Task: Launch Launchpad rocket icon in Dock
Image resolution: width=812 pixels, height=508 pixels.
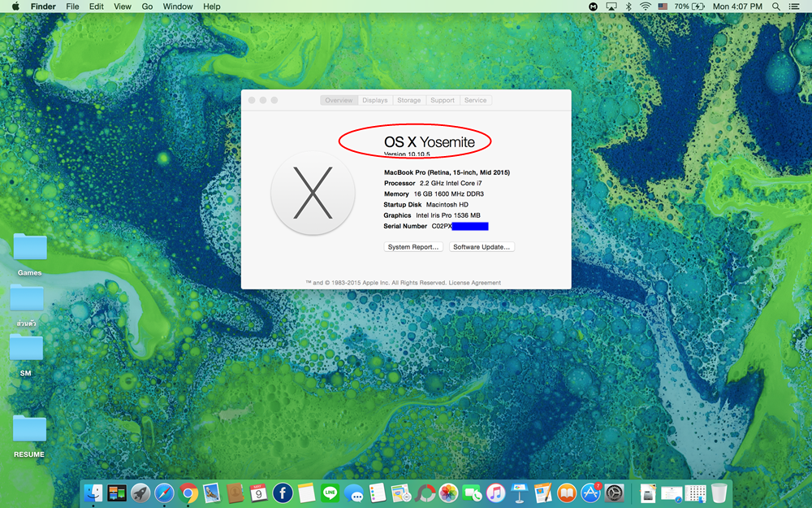Action: pyautogui.click(x=140, y=493)
